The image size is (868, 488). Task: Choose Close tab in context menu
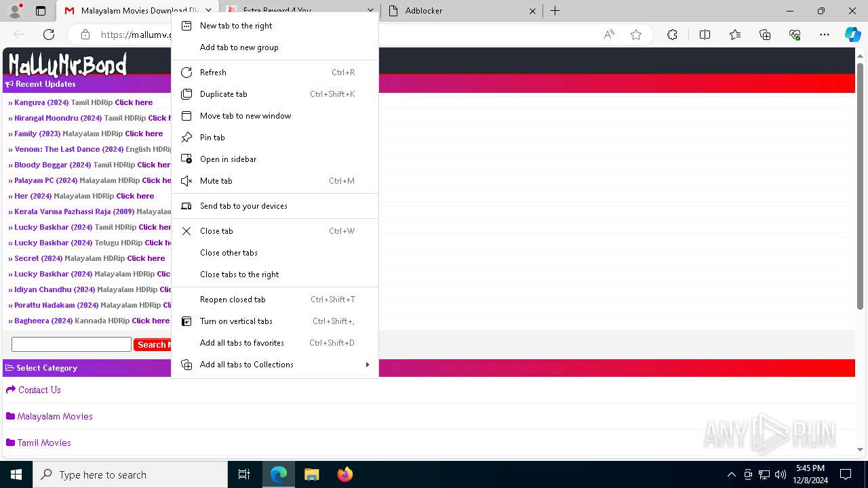tap(275, 231)
